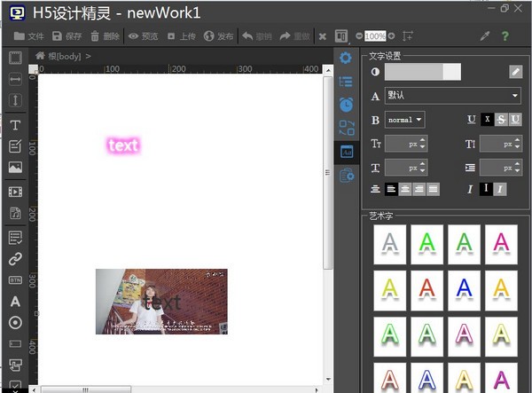Viewport: 532px width, 393px height.
Task: Open the alarm clock timer panel
Action: (346, 105)
